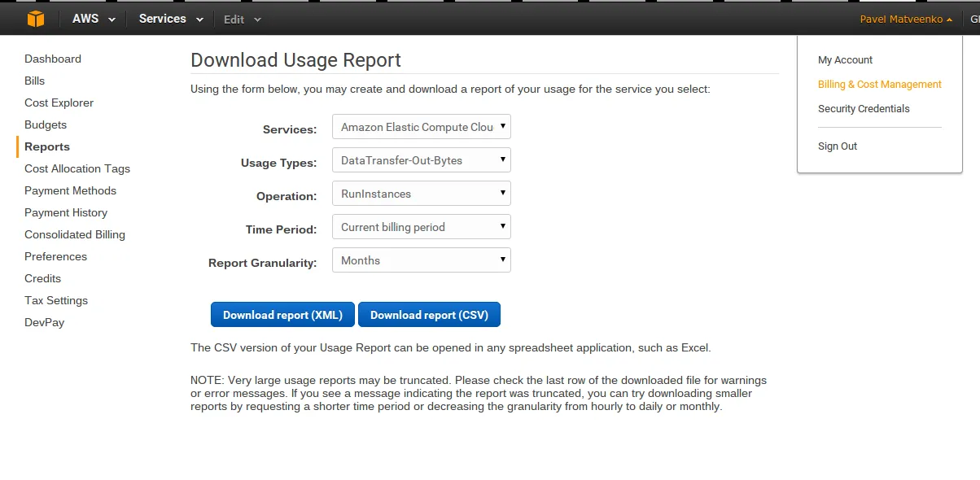Open Payment Methods in sidebar
The width and height of the screenshot is (980, 480).
click(x=70, y=190)
